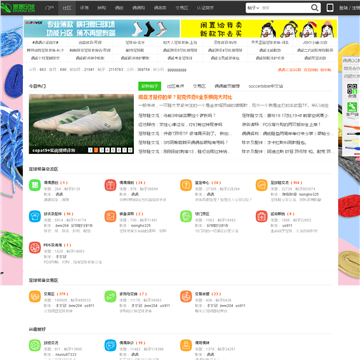Open the login/register link in the header
This screenshot has width=360, height=360.
349,8
